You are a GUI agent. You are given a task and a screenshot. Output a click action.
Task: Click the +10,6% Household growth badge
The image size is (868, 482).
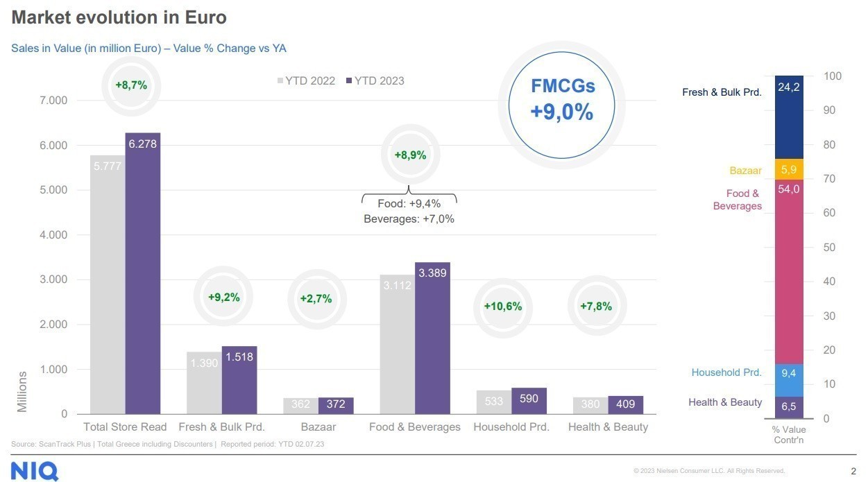(503, 307)
